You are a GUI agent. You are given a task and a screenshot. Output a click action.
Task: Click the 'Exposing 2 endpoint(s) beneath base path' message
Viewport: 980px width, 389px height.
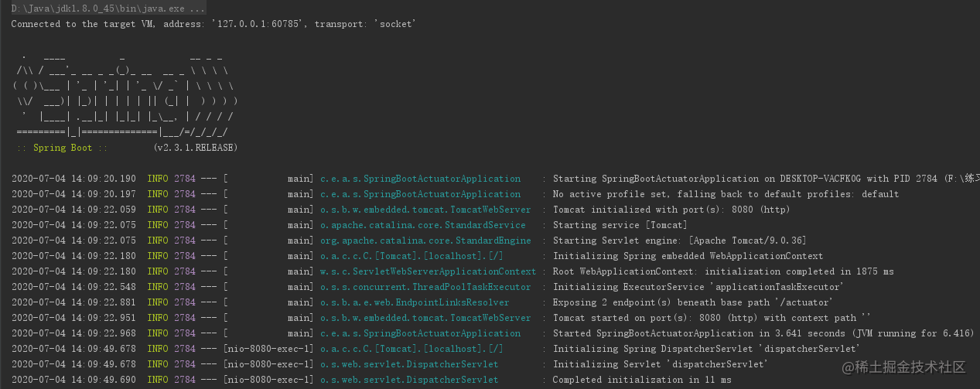[693, 302]
